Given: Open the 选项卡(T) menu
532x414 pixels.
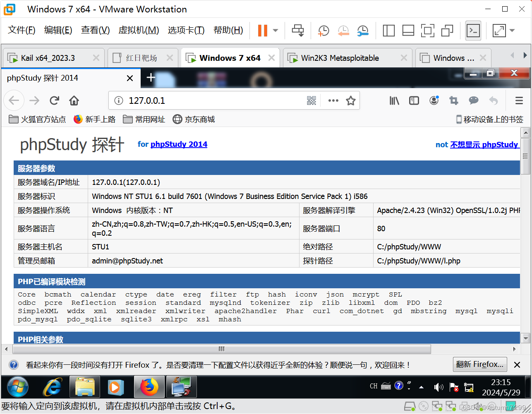Looking at the screenshot, I should (x=186, y=30).
